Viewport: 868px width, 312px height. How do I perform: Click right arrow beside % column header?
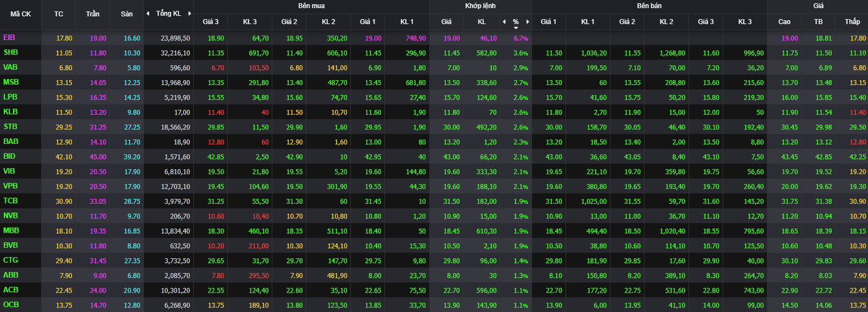(x=528, y=22)
